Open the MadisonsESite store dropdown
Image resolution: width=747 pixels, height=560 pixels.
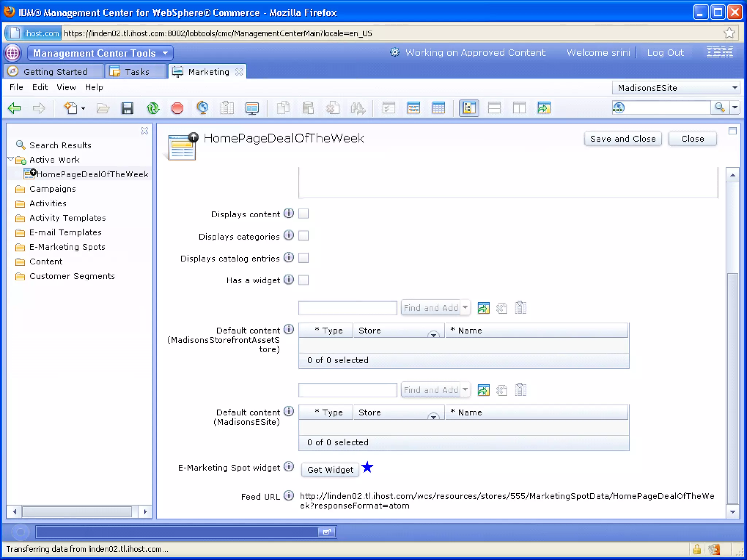tap(676, 88)
